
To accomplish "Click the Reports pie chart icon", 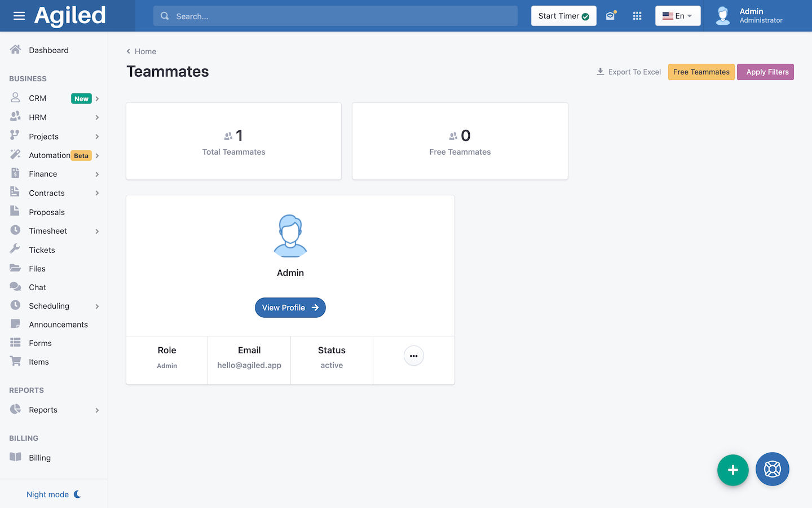I will click(x=15, y=409).
